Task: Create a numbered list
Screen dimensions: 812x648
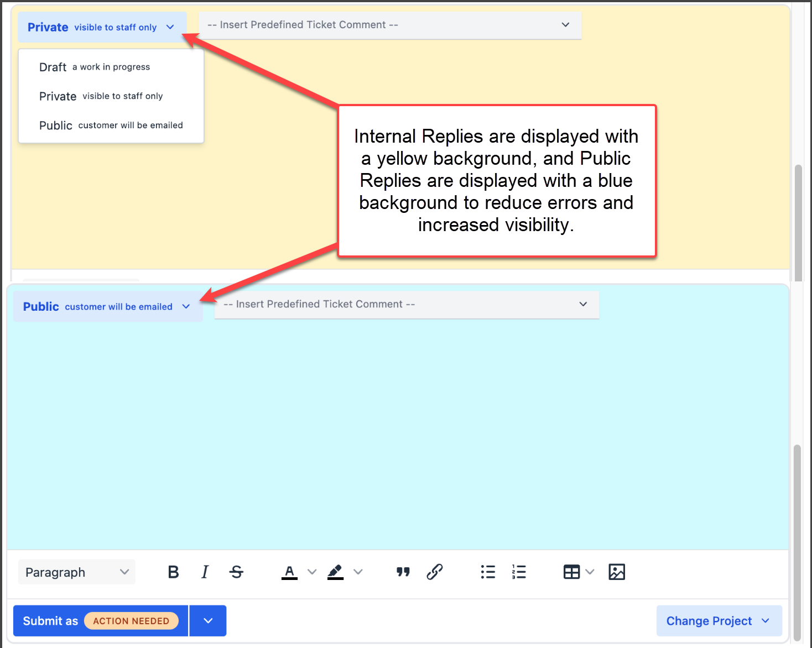Action: (x=519, y=572)
